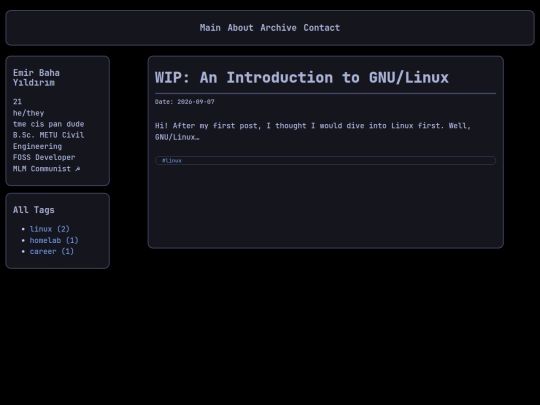
Task: Click 'B.Sc. METU Civil Engineering' text
Action: pyautogui.click(x=49, y=141)
